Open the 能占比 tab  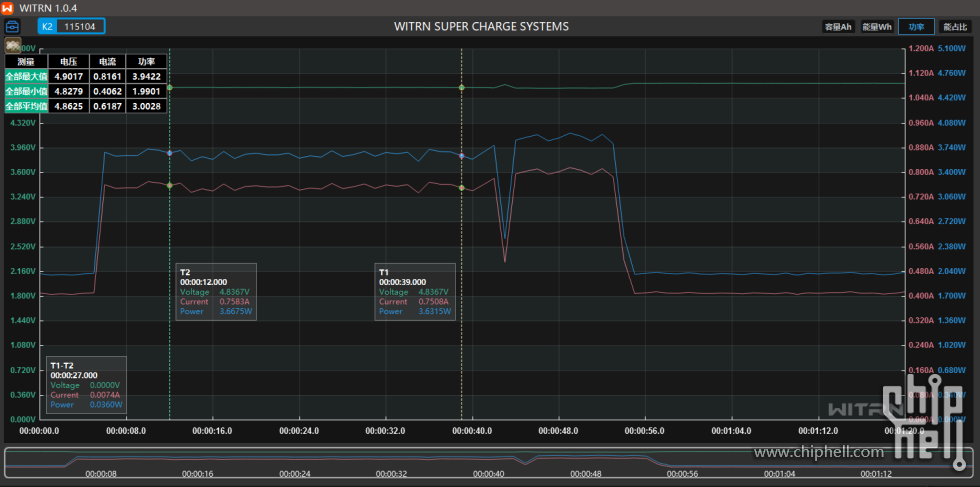click(x=954, y=27)
